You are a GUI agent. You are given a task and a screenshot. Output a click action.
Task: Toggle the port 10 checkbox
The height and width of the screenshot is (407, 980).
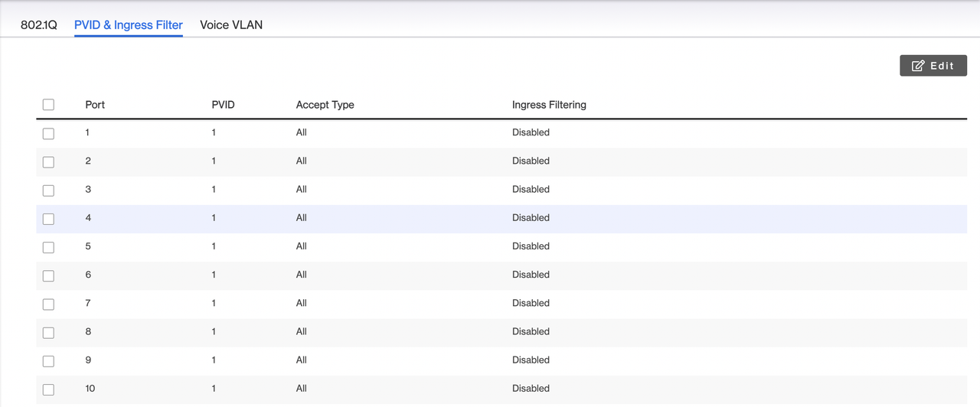coord(48,389)
